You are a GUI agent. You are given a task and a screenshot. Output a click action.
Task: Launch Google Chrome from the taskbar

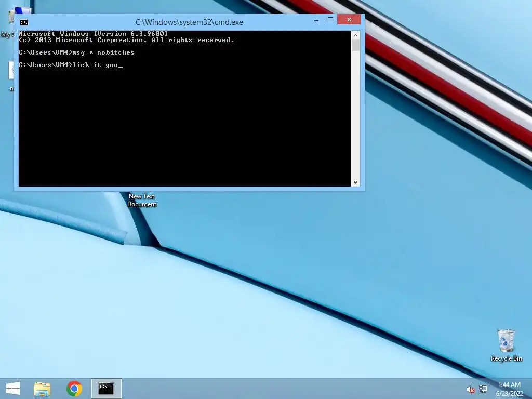coord(74,389)
